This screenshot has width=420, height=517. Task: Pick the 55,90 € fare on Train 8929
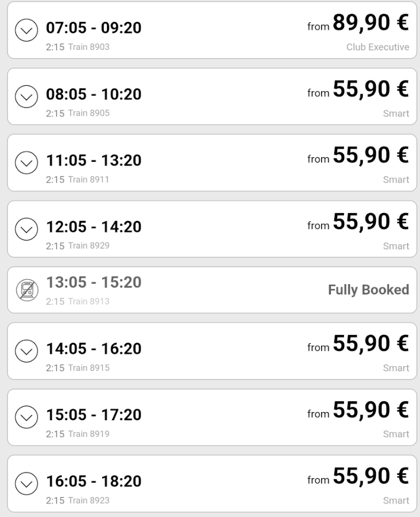tap(370, 222)
